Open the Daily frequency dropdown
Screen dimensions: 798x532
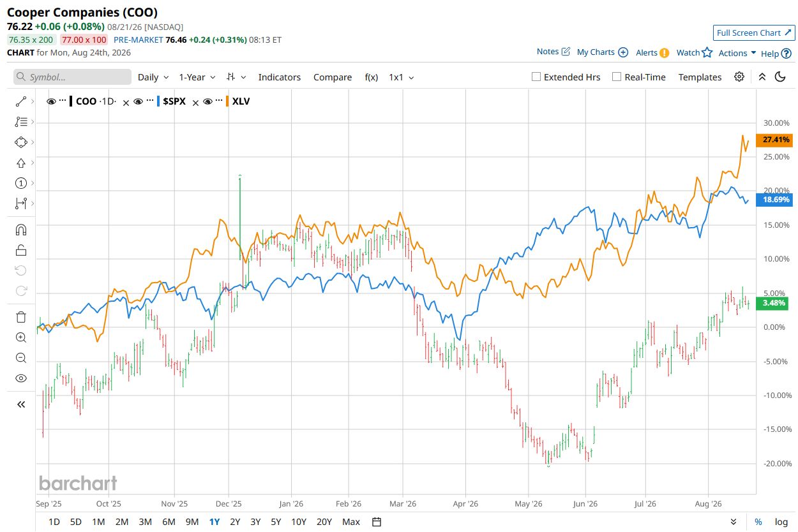[153, 77]
